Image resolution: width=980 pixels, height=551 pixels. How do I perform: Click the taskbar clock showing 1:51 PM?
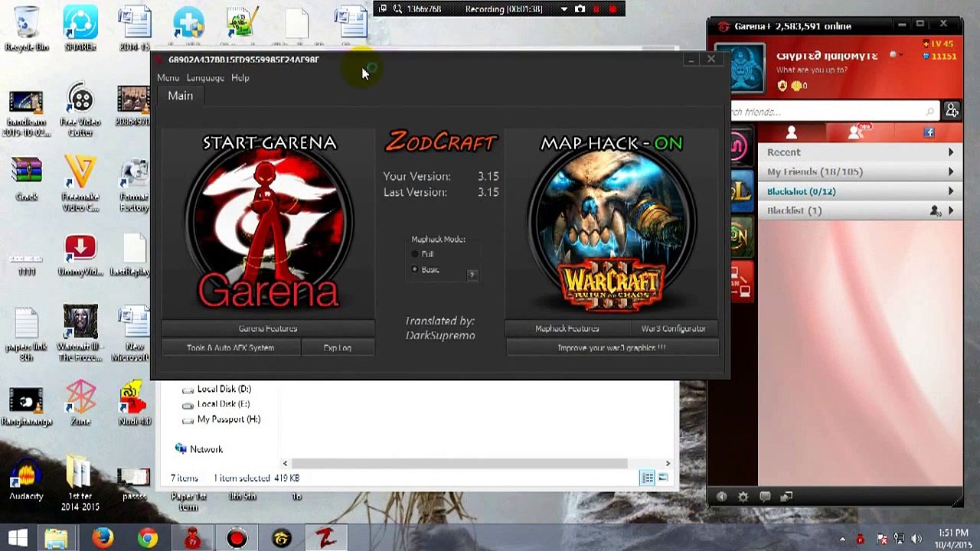tap(953, 539)
